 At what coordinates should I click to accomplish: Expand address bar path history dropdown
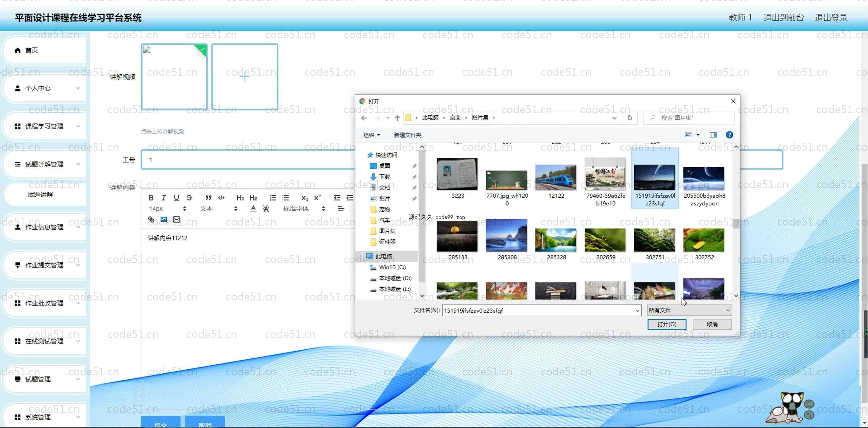(x=614, y=118)
